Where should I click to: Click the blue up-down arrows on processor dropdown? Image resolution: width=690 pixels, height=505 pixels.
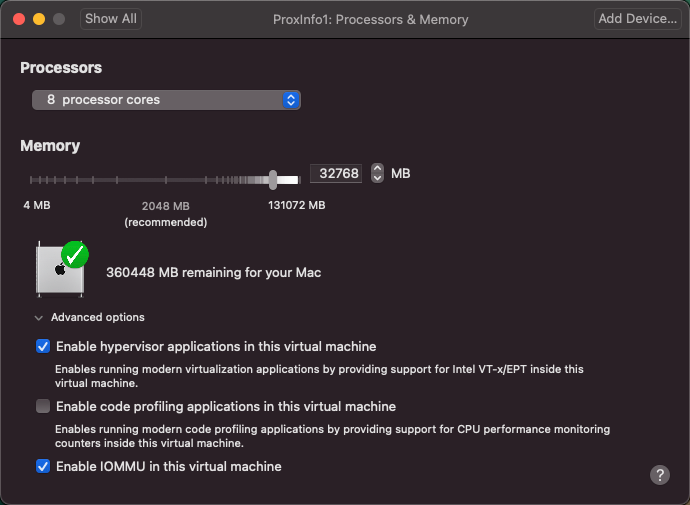coord(290,100)
